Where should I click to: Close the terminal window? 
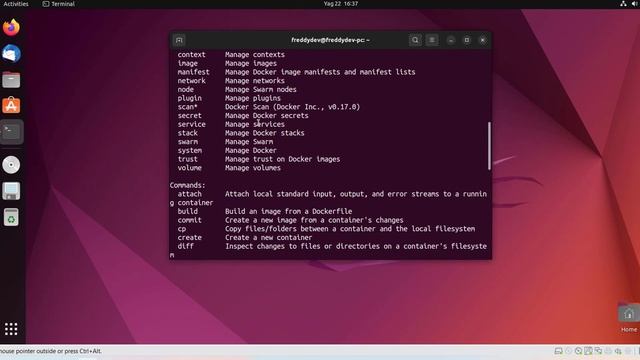pyautogui.click(x=483, y=40)
